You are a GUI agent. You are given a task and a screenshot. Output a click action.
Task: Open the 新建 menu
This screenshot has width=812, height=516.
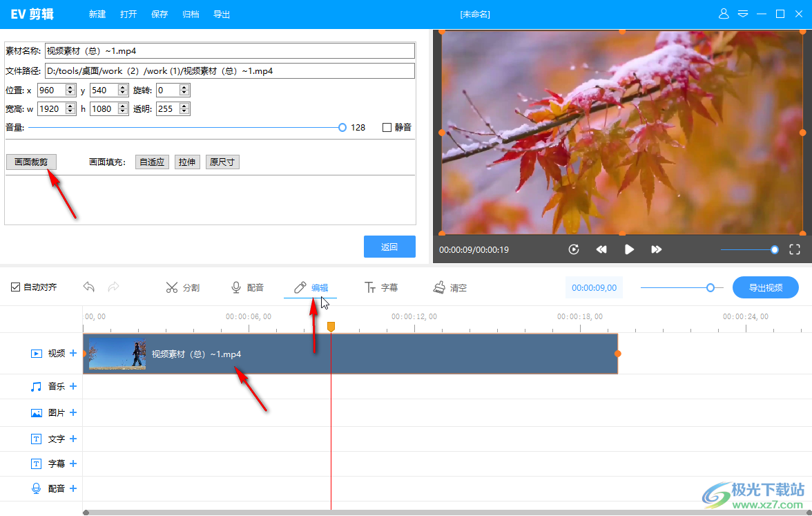pyautogui.click(x=97, y=15)
